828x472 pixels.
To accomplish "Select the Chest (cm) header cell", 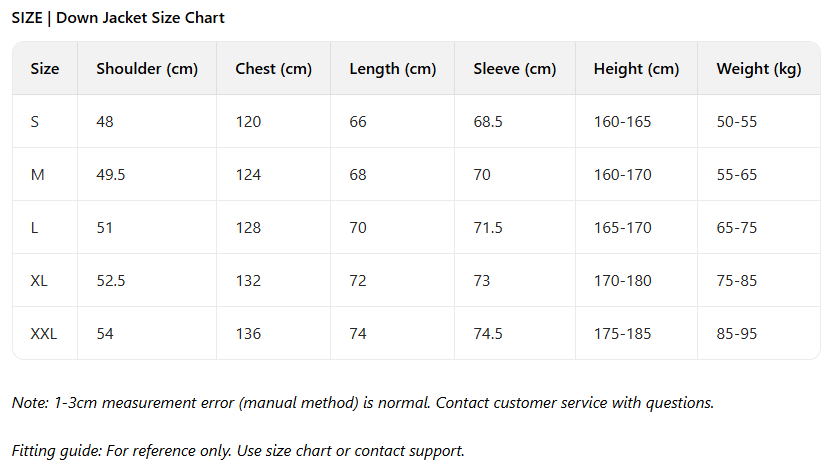I will click(x=273, y=69).
